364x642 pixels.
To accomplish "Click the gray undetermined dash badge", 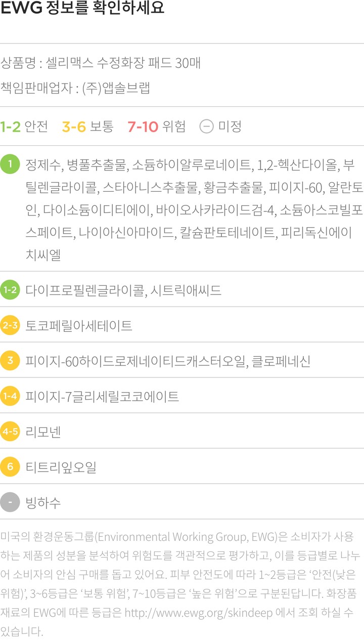I will click(10, 502).
